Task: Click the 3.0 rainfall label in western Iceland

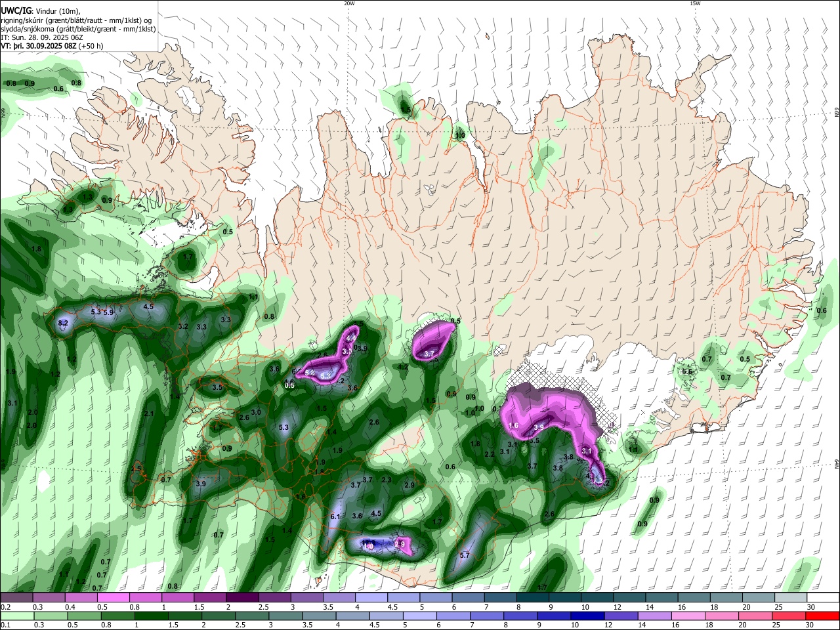Action: click(x=256, y=412)
